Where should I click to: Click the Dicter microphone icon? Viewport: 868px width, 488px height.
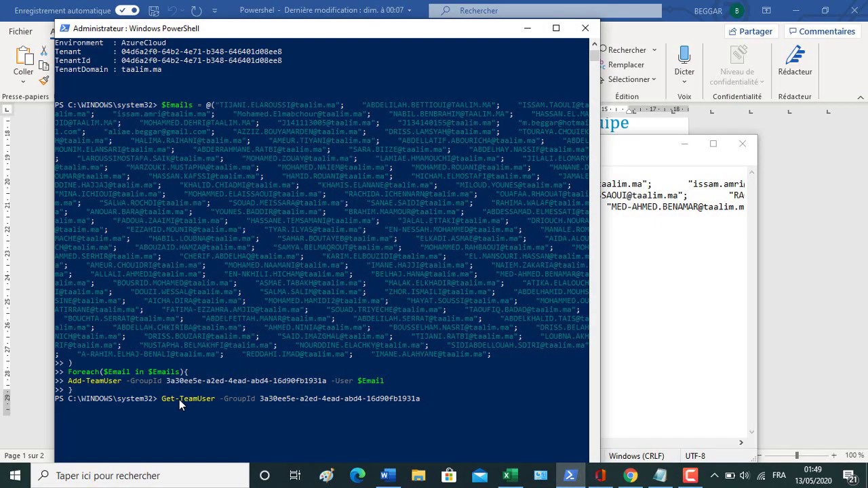(x=684, y=55)
